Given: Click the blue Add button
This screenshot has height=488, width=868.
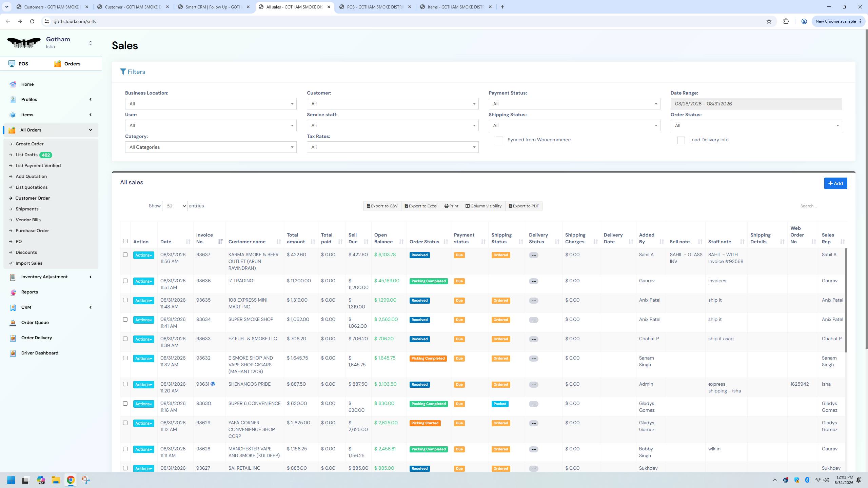Looking at the screenshot, I should point(835,183).
